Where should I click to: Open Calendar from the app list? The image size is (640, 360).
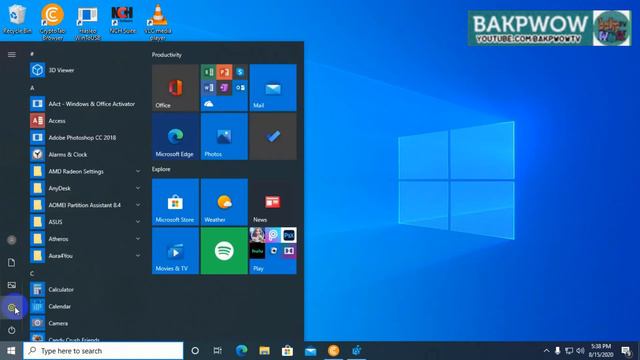pyautogui.click(x=86, y=307)
